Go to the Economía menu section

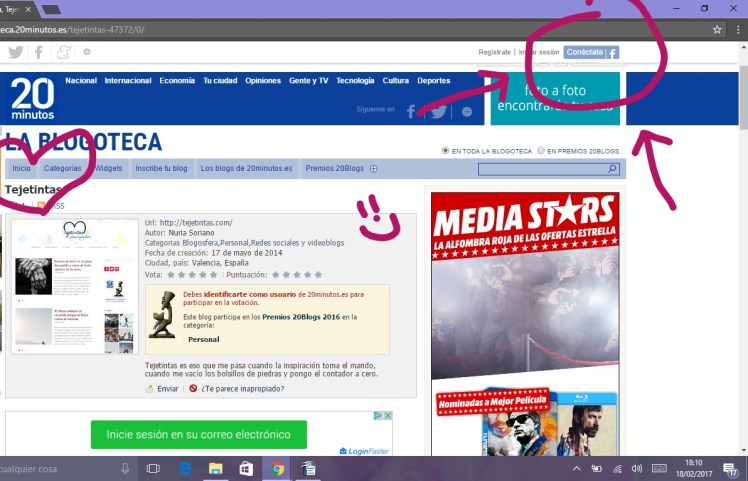pos(177,80)
